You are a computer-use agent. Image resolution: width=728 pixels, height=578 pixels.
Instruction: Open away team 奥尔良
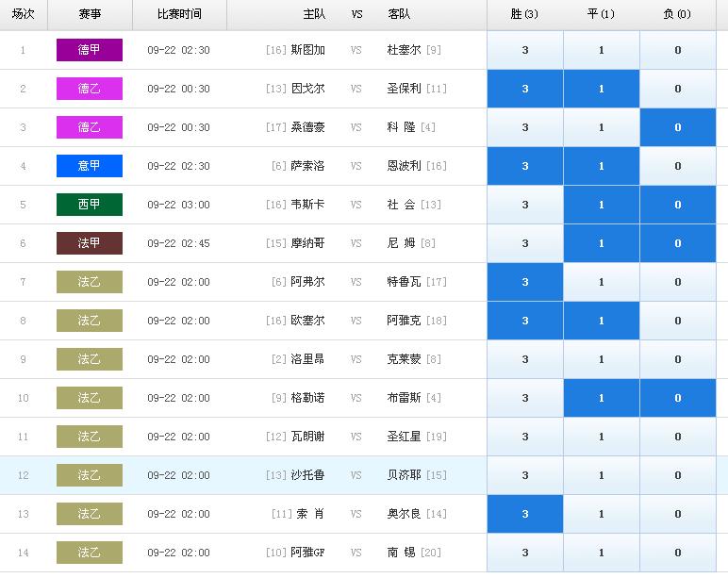tap(404, 514)
